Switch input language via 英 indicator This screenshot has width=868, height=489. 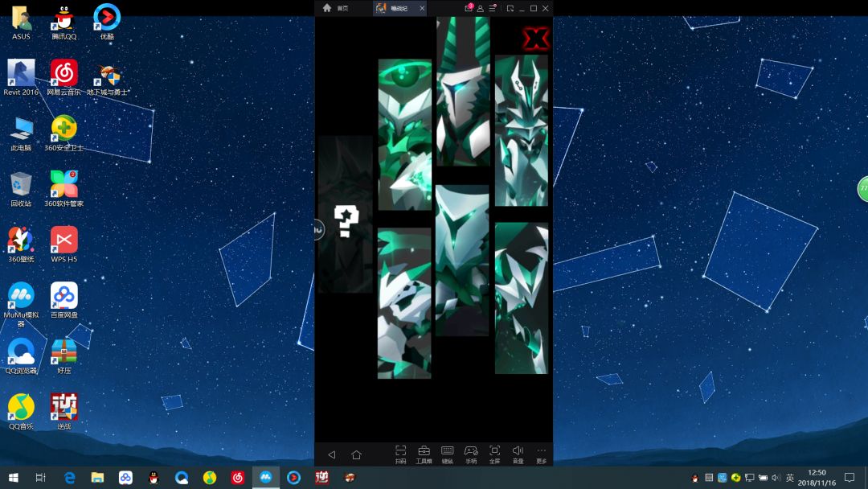point(790,478)
